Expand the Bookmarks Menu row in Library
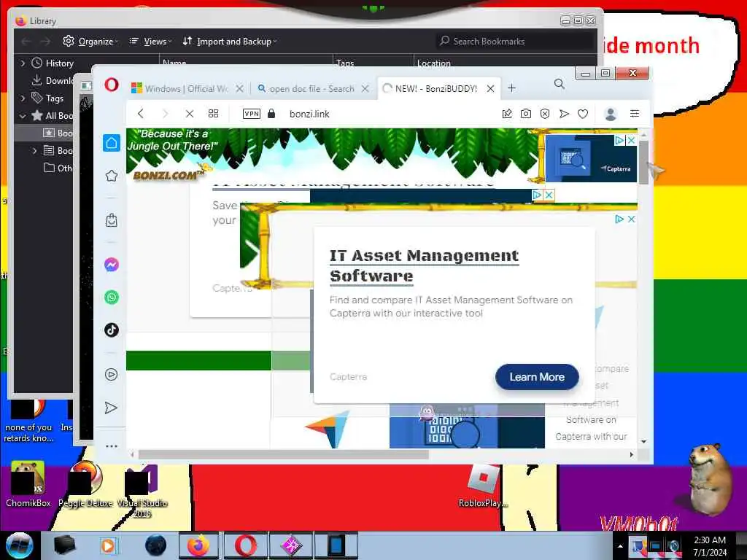The width and height of the screenshot is (747, 560). point(34,150)
